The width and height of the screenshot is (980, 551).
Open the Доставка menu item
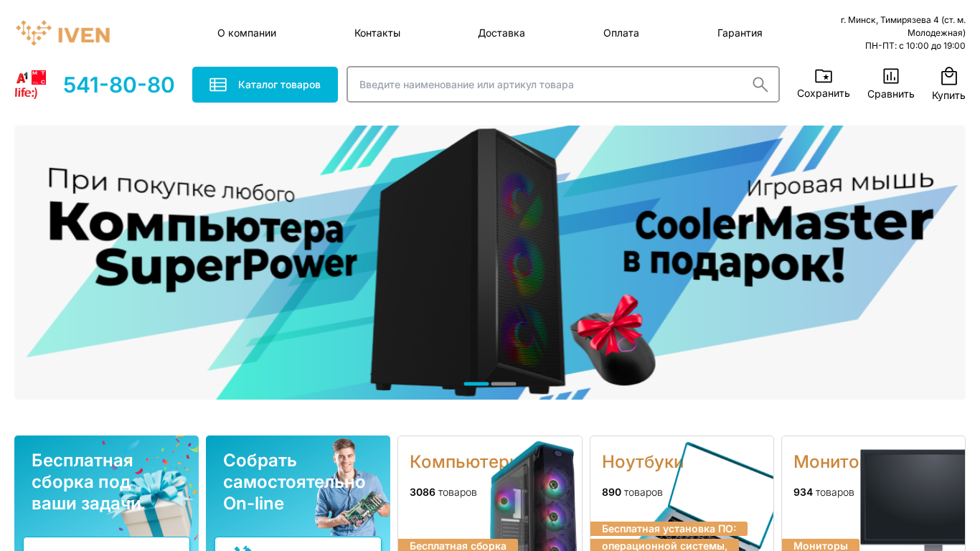click(501, 33)
